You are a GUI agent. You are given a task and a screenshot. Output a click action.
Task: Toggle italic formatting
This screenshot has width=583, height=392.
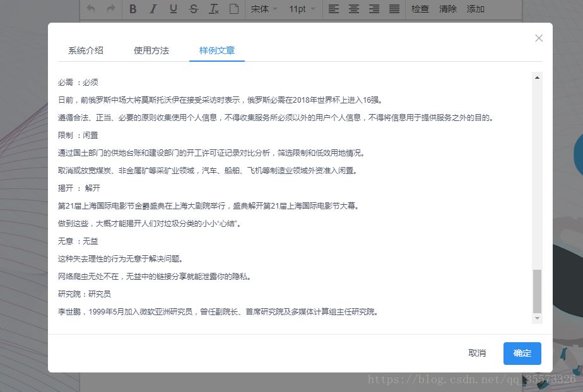[153, 9]
